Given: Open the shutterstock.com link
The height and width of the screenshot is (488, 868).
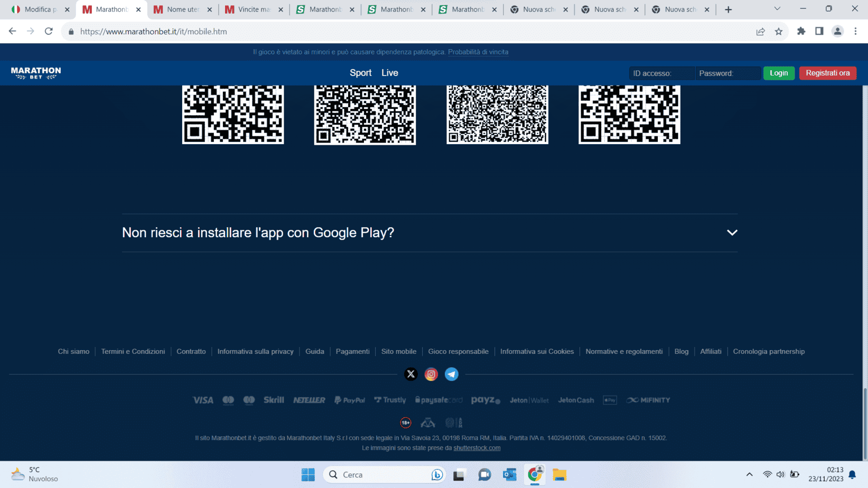Looking at the screenshot, I should [477, 448].
